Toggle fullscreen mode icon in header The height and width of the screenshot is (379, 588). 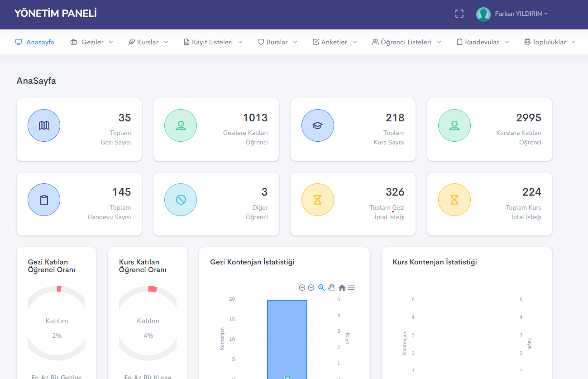(459, 14)
